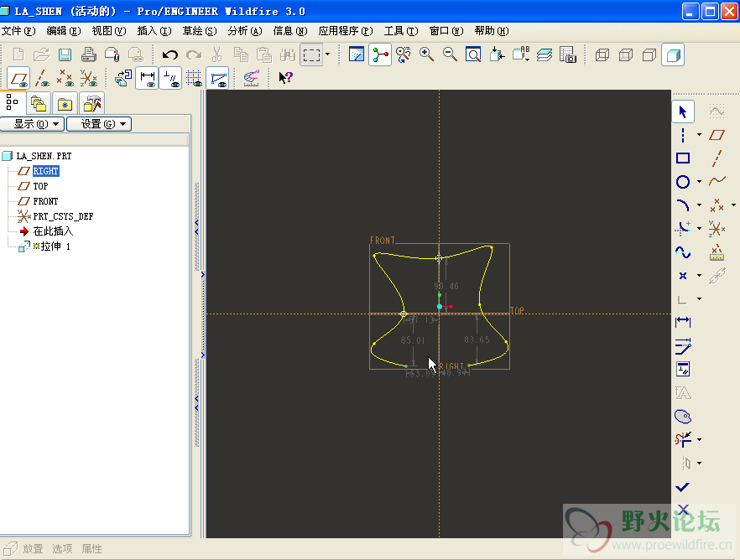Click the undo arrow icon
This screenshot has width=740, height=560.
(169, 55)
